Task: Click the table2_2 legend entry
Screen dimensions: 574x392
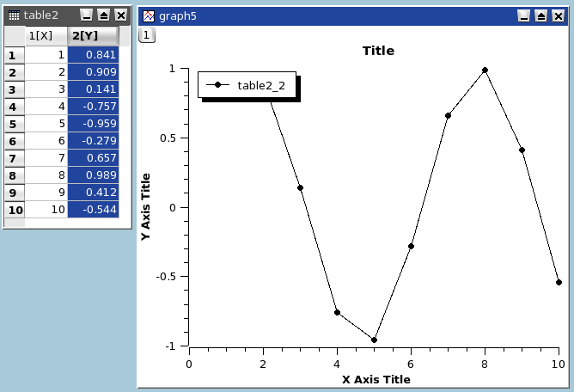Action: [x=261, y=85]
